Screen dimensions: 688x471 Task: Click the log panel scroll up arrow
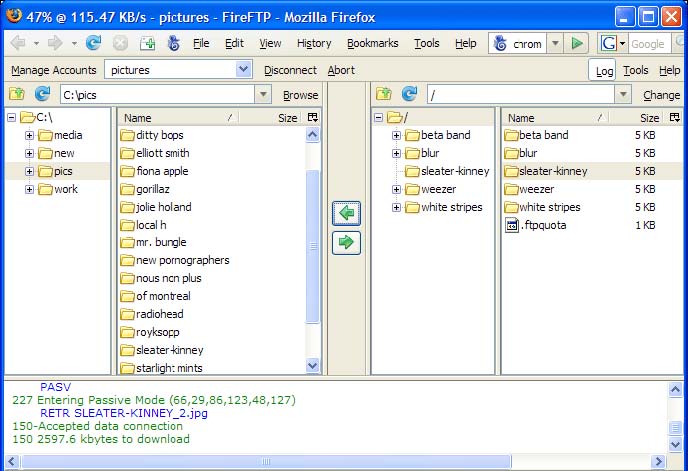coord(675,390)
